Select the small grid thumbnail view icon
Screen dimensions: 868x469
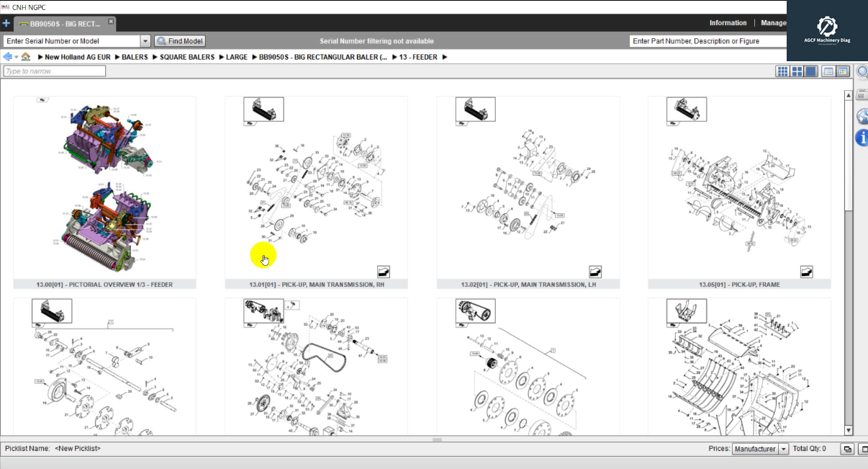click(782, 71)
